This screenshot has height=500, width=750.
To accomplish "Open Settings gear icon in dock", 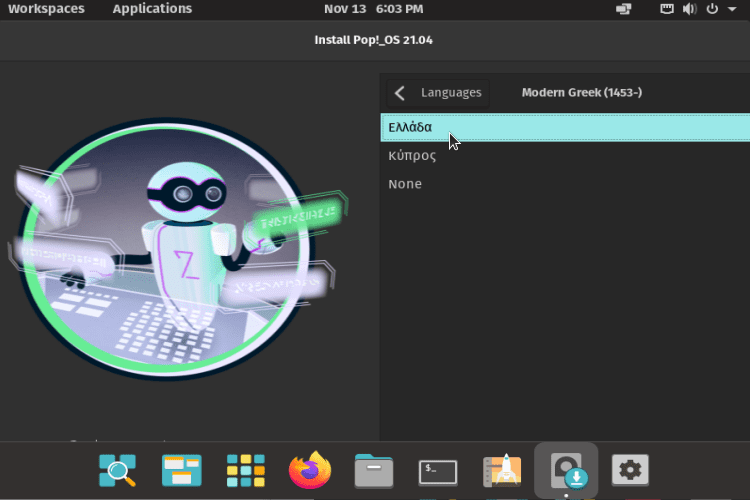I will tap(630, 470).
